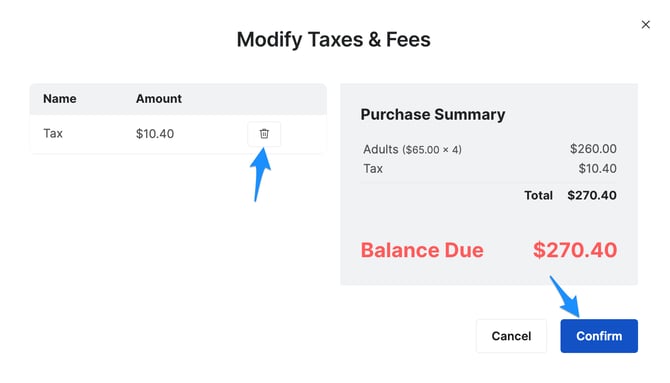This screenshot has height=383, width=670.
Task: Click the blue arrow pointing at Confirm
Action: click(x=565, y=296)
